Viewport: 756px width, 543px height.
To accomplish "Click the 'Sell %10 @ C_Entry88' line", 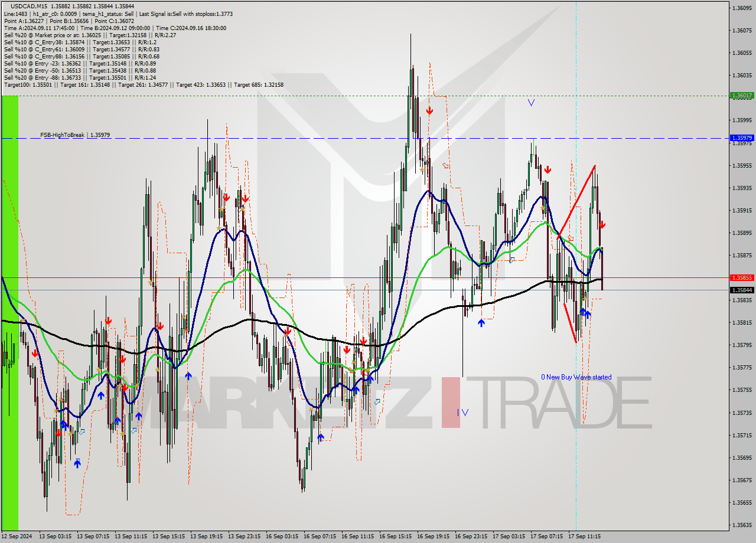I will [x=82, y=56].
